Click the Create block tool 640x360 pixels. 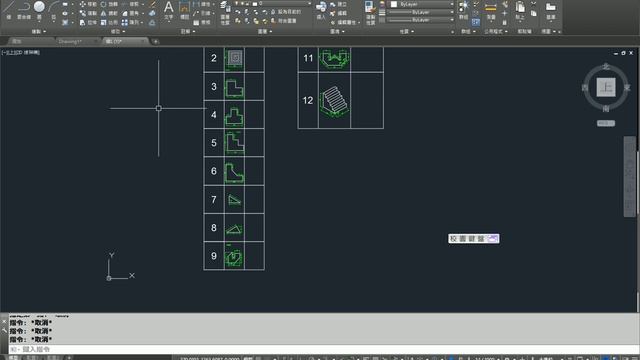click(x=339, y=4)
